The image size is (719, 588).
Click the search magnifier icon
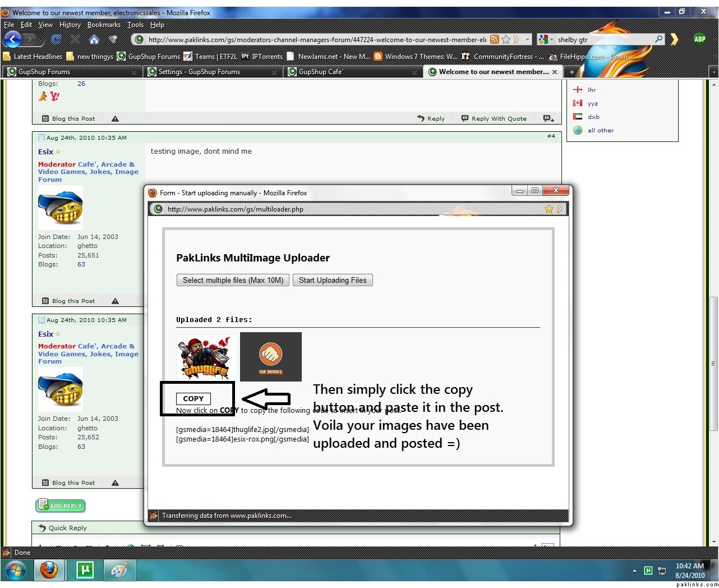coord(658,39)
